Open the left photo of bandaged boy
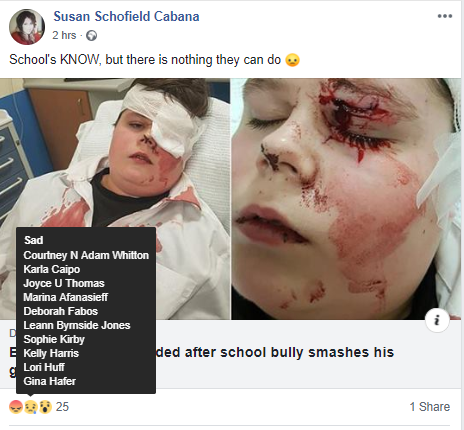This screenshot has height=430, width=464. (x=115, y=199)
